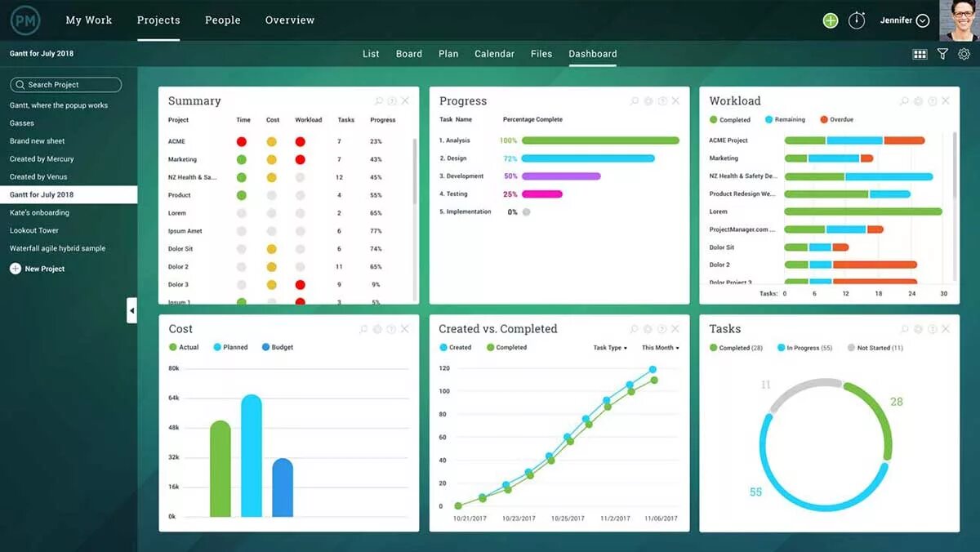Click search icon in Created vs. Completed panel
The height and width of the screenshot is (552, 980).
(x=635, y=329)
